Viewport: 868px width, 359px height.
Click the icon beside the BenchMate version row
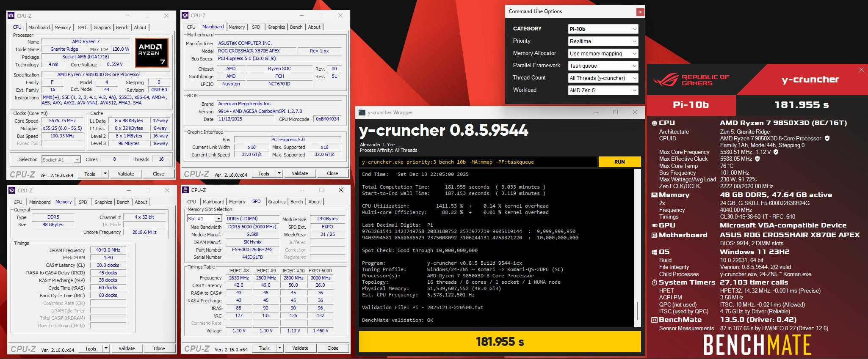tap(654, 320)
